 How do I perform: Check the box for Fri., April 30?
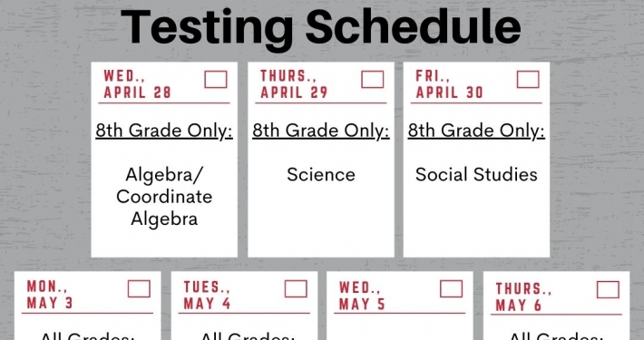(x=528, y=79)
